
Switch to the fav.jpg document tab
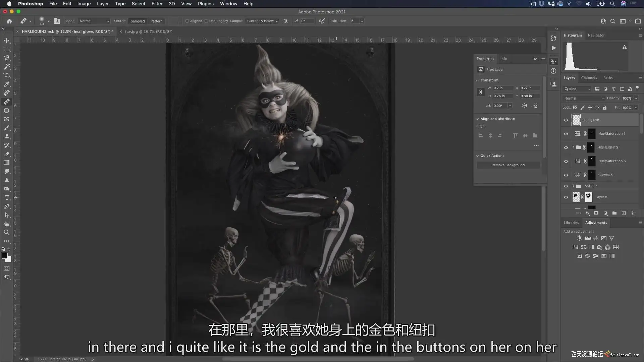(149, 32)
